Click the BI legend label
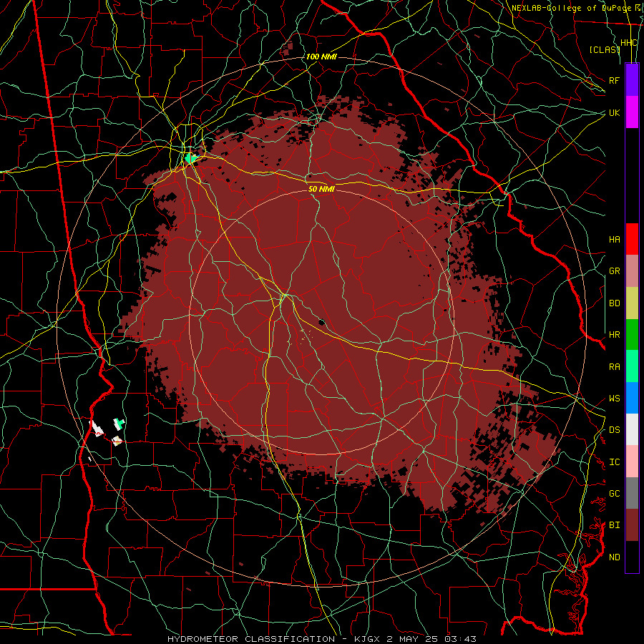Viewport: 644px width, 644px height. coord(614,525)
